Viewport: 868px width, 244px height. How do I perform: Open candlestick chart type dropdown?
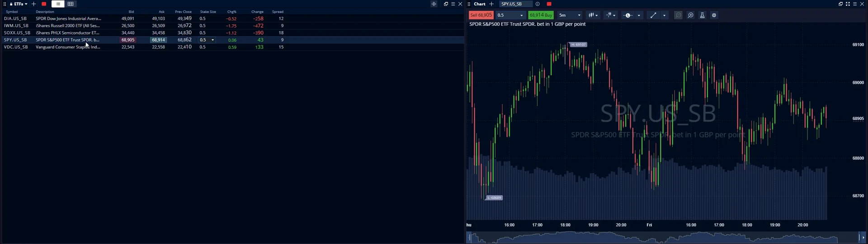pyautogui.click(x=593, y=15)
